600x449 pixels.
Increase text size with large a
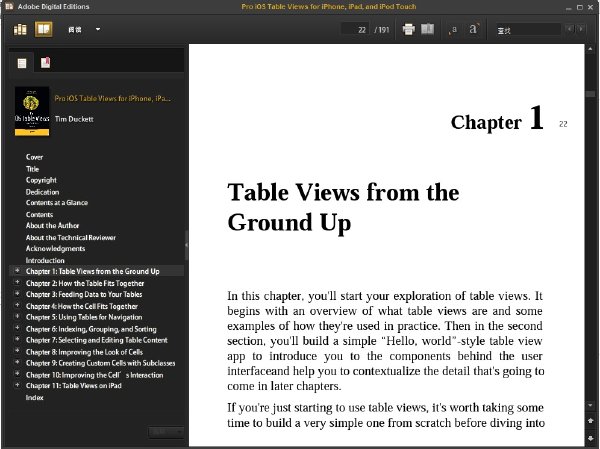[473, 29]
